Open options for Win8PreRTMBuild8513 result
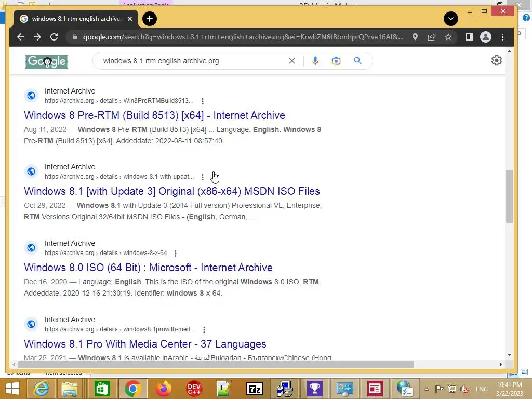This screenshot has width=532, height=399. [203, 101]
